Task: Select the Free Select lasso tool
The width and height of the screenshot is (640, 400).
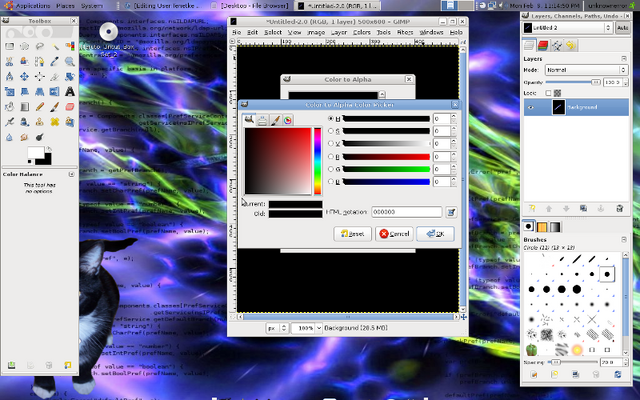Action: 39,46
